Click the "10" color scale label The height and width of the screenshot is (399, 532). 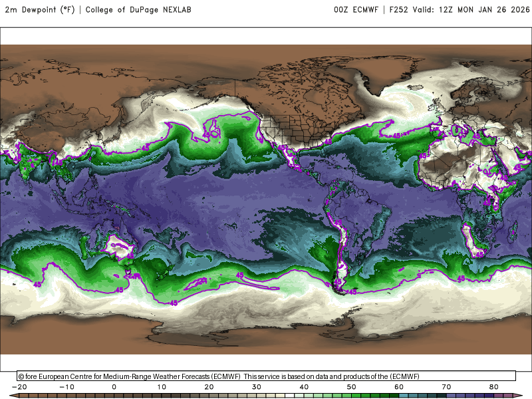[x=162, y=387]
